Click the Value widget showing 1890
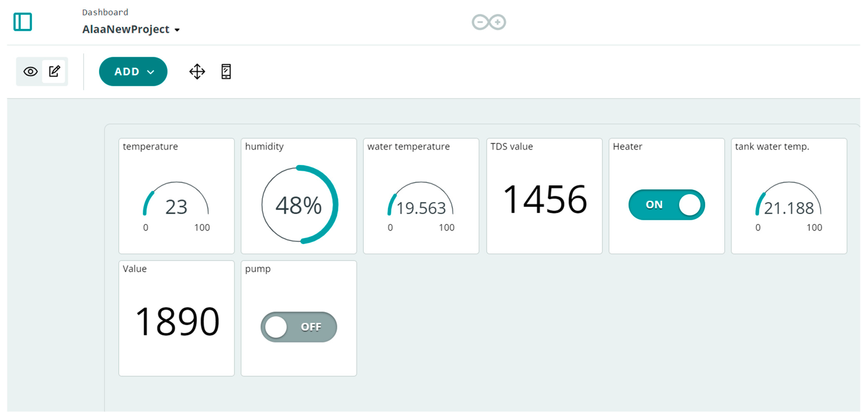This screenshot has height=418, width=868. (176, 321)
